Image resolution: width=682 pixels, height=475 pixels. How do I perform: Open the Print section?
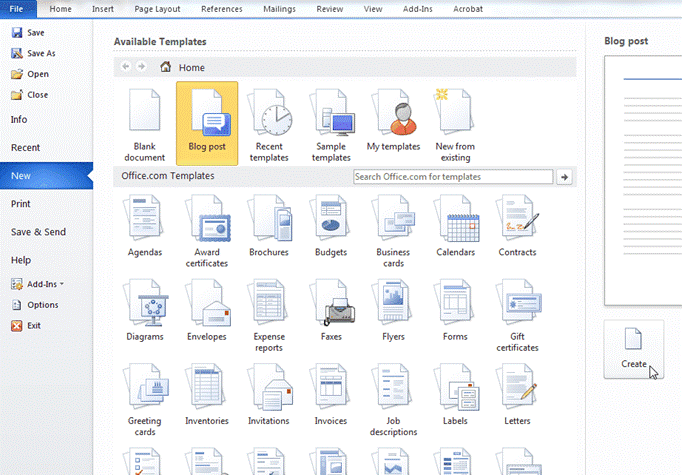coord(20,204)
